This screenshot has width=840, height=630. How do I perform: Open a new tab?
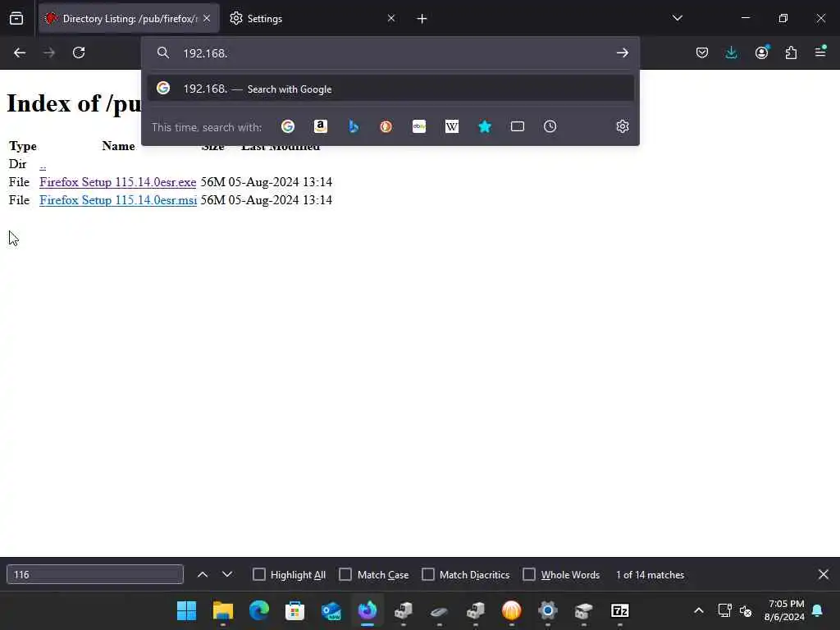(422, 19)
